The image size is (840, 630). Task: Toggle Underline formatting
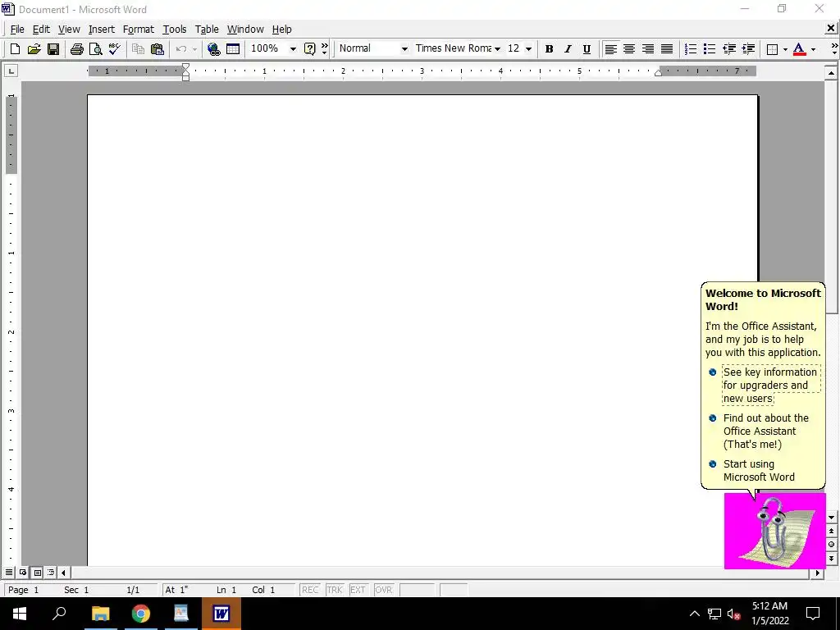(587, 49)
